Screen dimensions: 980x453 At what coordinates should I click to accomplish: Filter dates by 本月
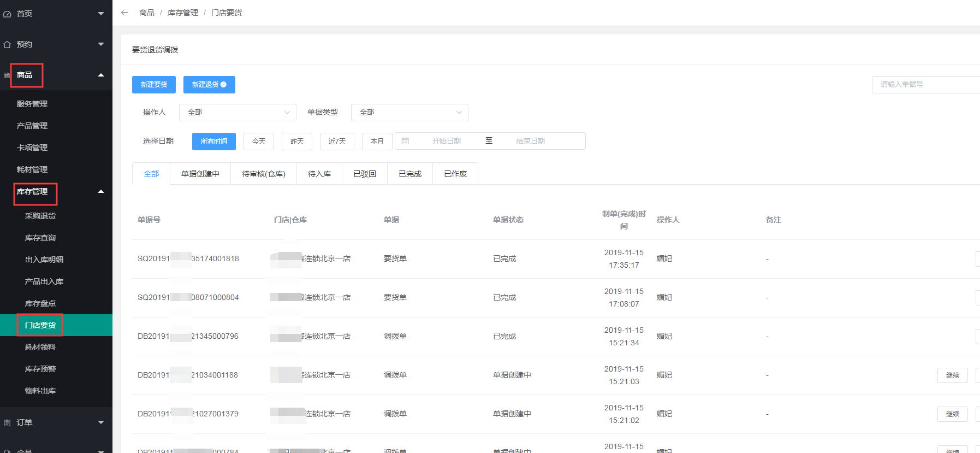pos(377,142)
